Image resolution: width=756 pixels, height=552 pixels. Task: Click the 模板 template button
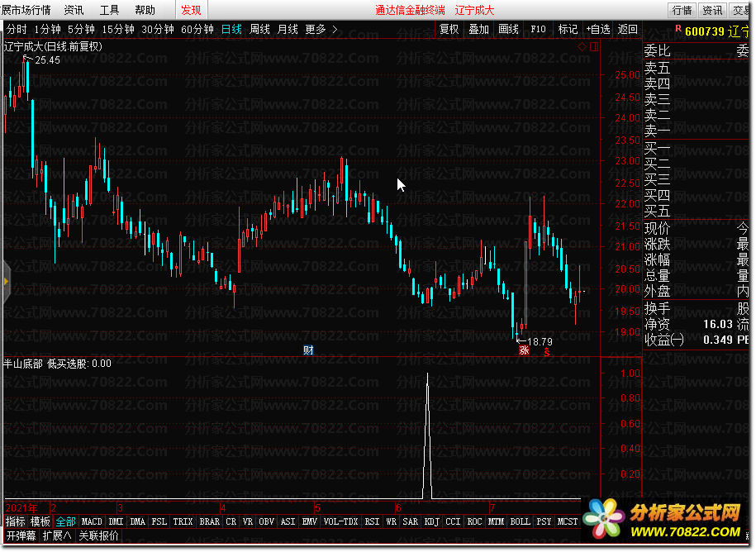point(40,521)
